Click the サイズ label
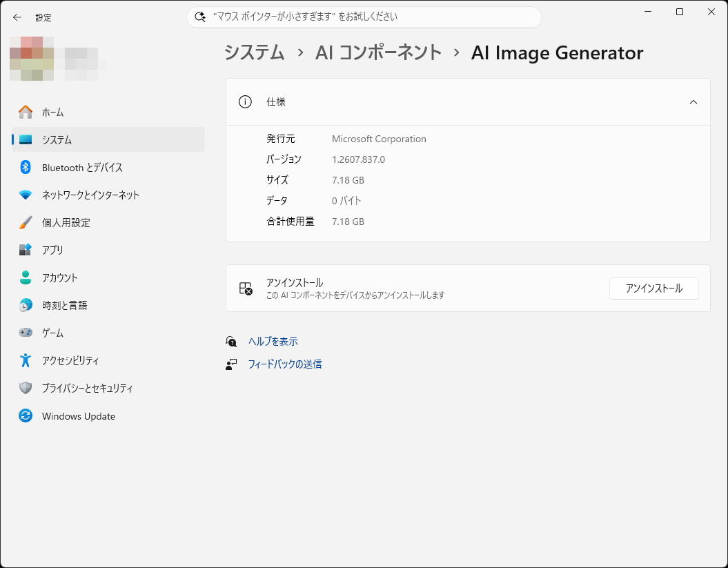728x568 pixels. [277, 180]
